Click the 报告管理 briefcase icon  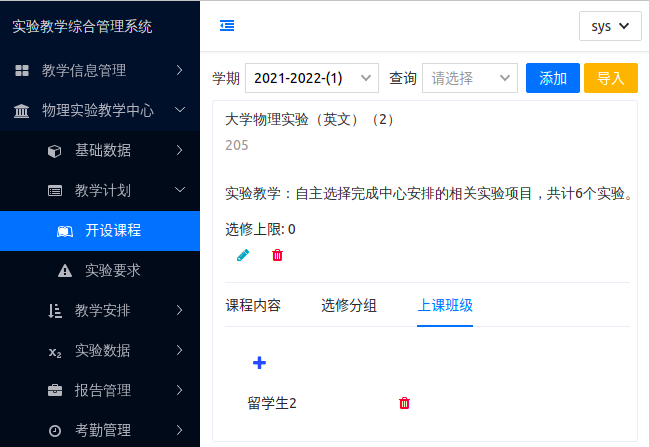[55, 390]
